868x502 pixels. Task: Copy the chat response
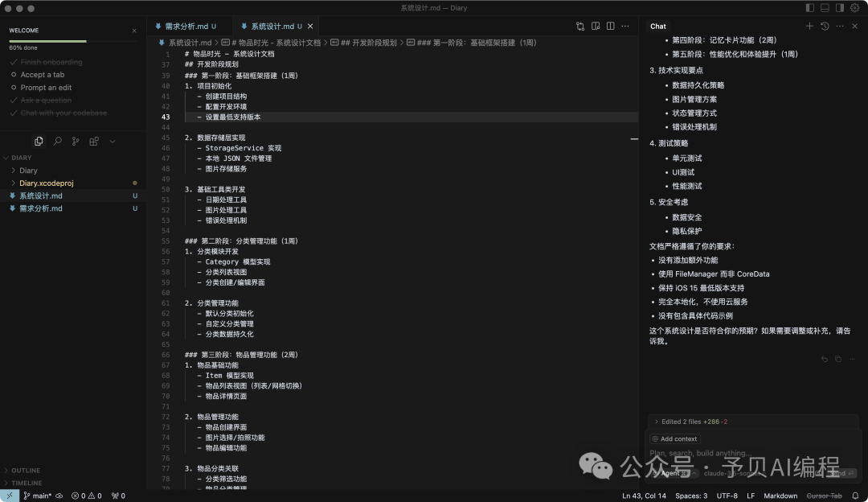click(x=838, y=359)
